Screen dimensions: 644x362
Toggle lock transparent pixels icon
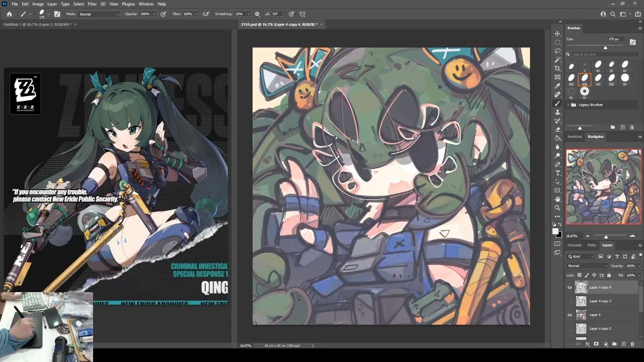pyautogui.click(x=580, y=275)
